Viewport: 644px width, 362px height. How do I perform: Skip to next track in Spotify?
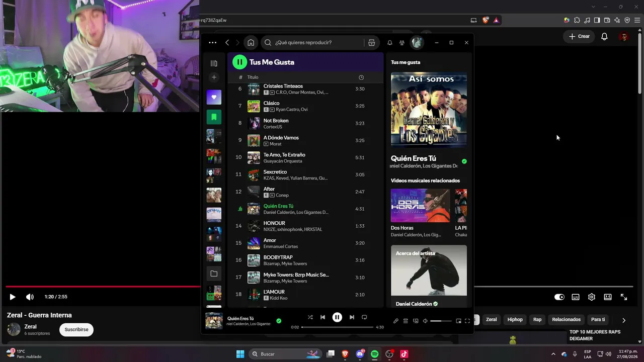[352, 317]
